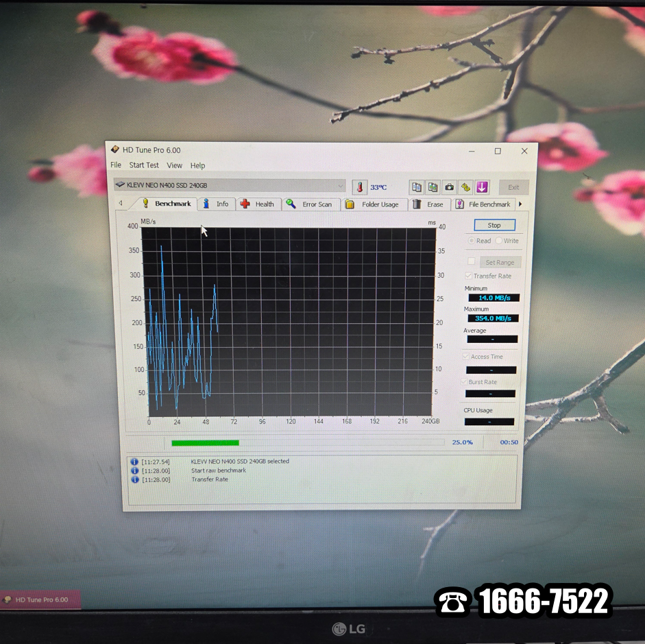Select the Read radio button
The height and width of the screenshot is (644, 645).
[472, 240]
